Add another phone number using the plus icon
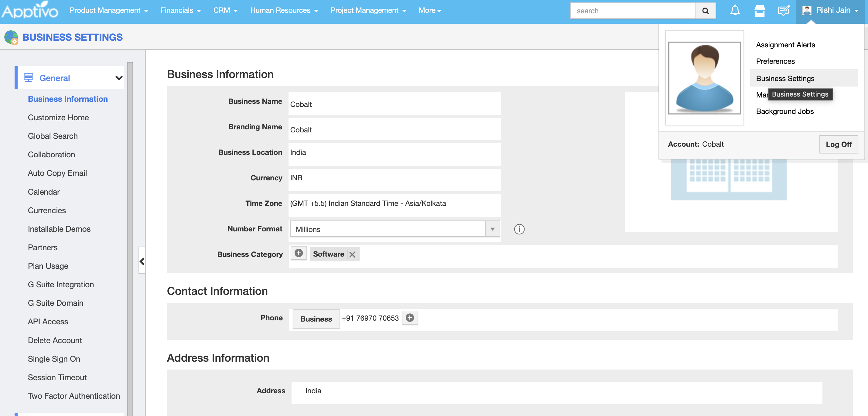The image size is (868, 416). [409, 318]
